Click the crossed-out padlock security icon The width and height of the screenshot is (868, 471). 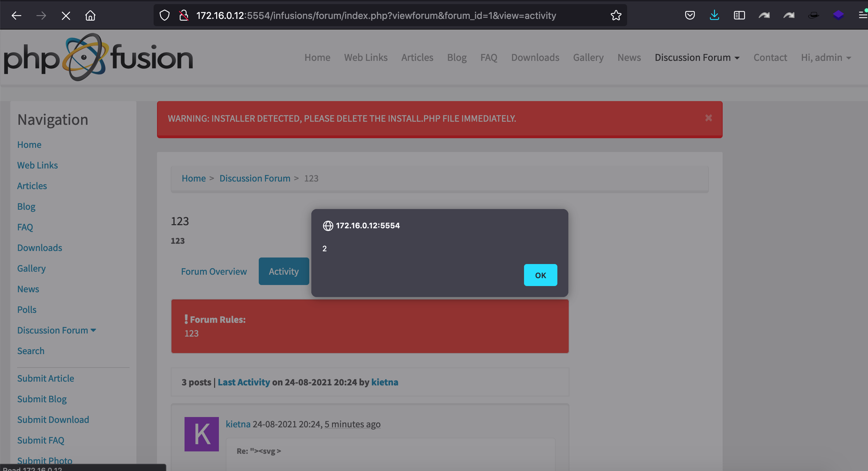pyautogui.click(x=184, y=15)
